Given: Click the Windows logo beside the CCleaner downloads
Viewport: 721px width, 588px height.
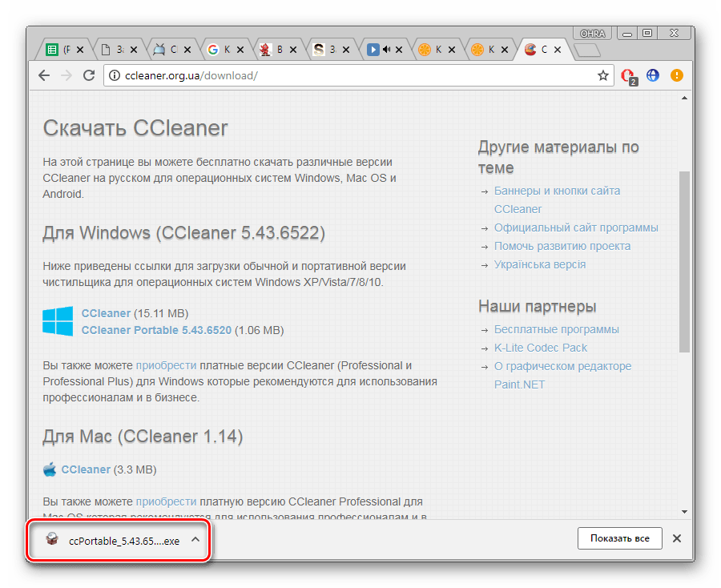Looking at the screenshot, I should pyautogui.click(x=58, y=320).
